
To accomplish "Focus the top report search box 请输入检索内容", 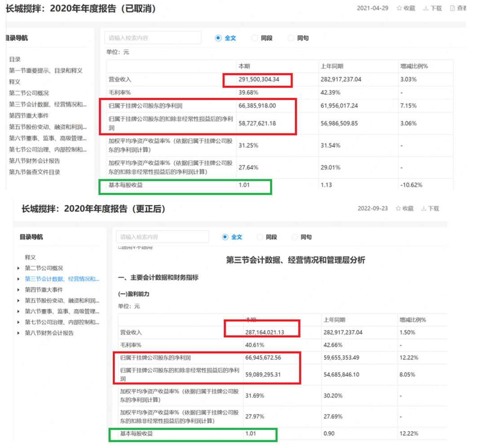I will pos(153,38).
